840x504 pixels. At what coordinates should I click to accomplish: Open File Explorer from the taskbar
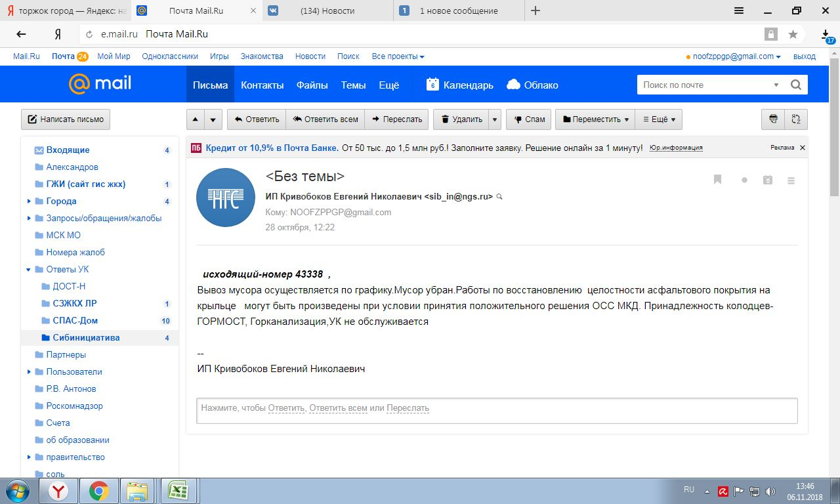pyautogui.click(x=137, y=491)
